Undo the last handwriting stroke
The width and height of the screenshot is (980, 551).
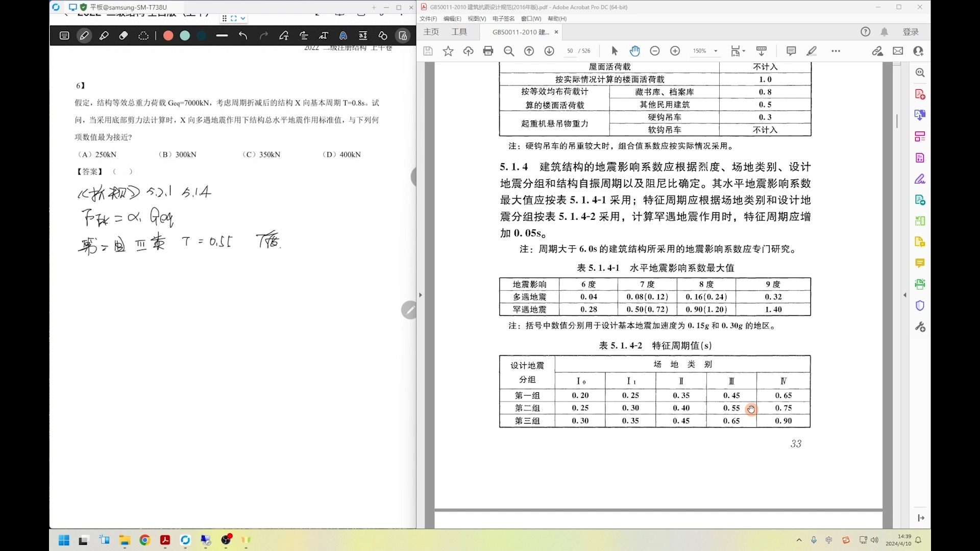243,36
